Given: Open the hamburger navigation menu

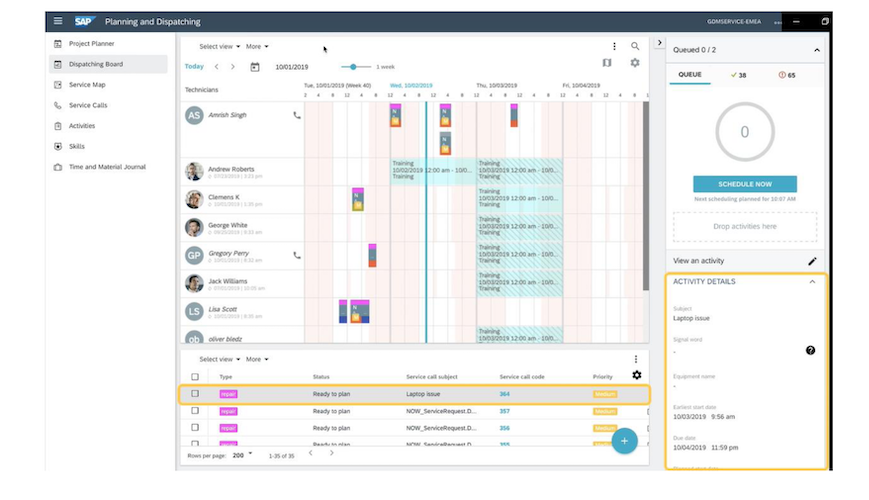Looking at the screenshot, I should click(x=58, y=21).
